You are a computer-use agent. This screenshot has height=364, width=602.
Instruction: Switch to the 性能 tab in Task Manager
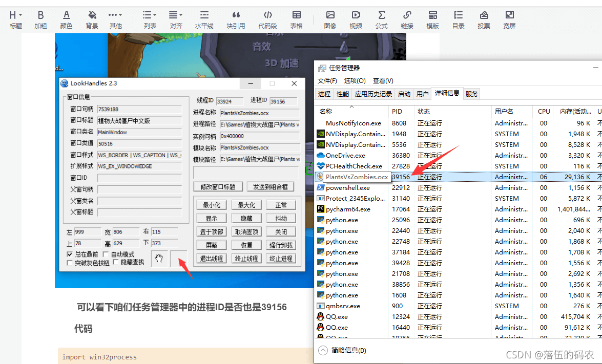tap(342, 94)
